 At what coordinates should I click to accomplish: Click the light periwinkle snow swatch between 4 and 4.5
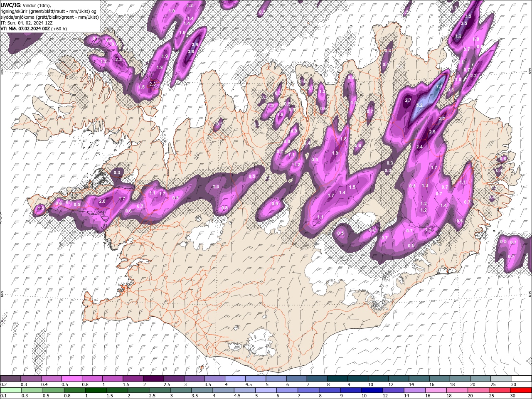tap(234, 378)
